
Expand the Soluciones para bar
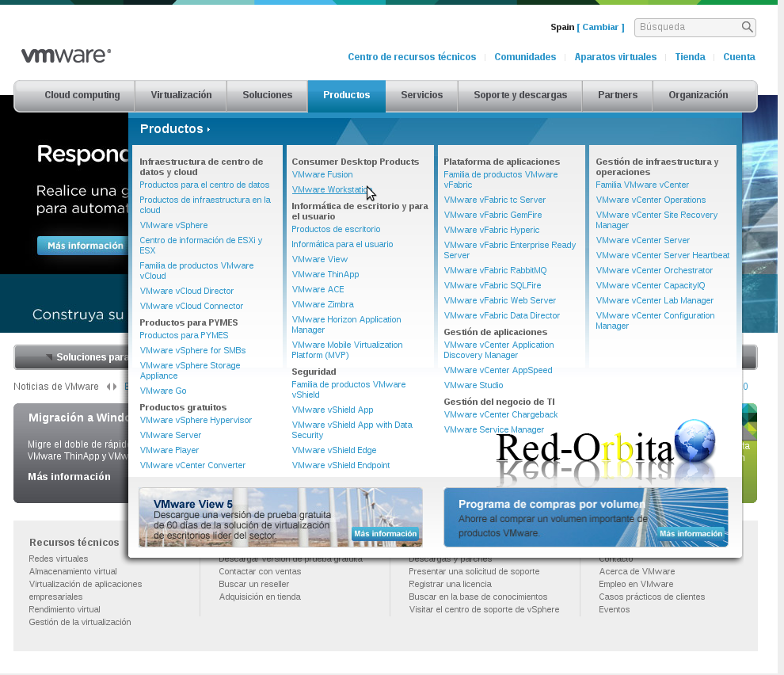point(71,357)
